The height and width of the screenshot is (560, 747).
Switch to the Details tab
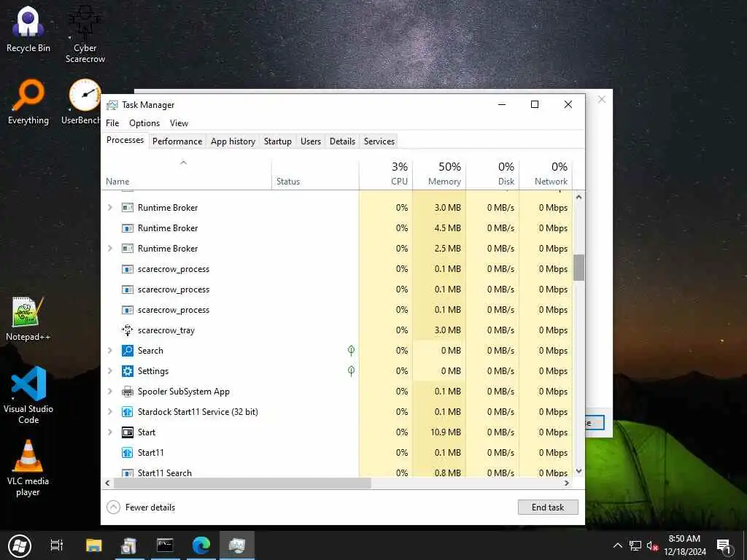pos(342,141)
